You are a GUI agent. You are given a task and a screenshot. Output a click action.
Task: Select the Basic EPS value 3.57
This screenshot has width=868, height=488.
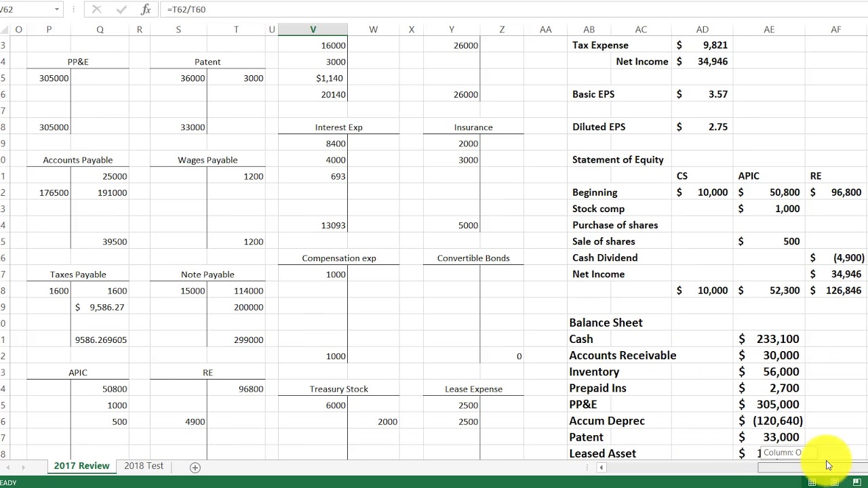click(702, 94)
